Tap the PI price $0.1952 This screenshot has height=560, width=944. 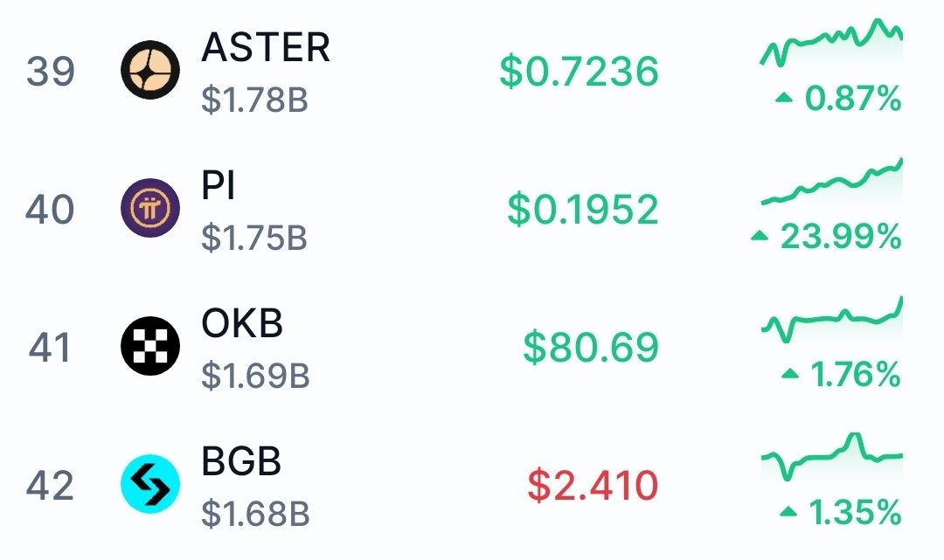(583, 210)
